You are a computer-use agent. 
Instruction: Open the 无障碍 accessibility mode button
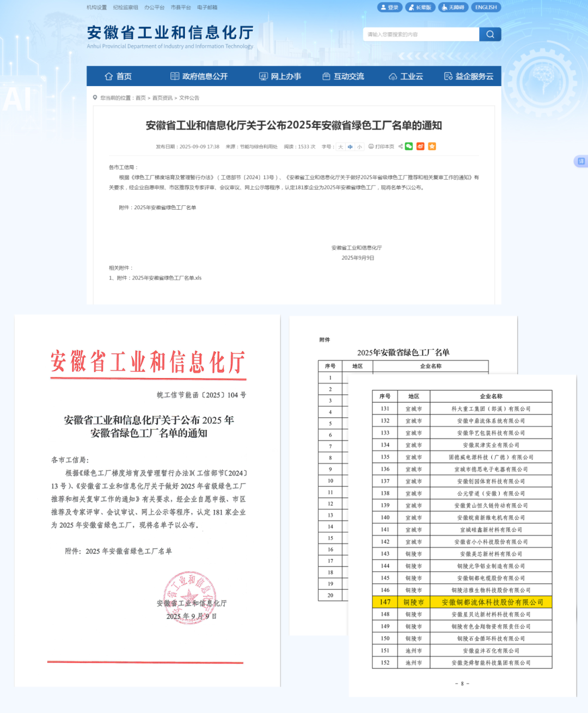[453, 8]
